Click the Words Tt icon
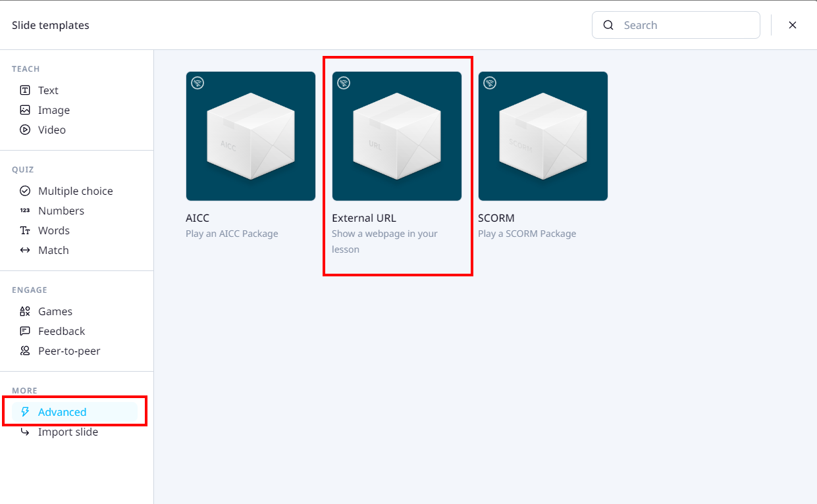This screenshot has height=504, width=817. click(x=25, y=230)
